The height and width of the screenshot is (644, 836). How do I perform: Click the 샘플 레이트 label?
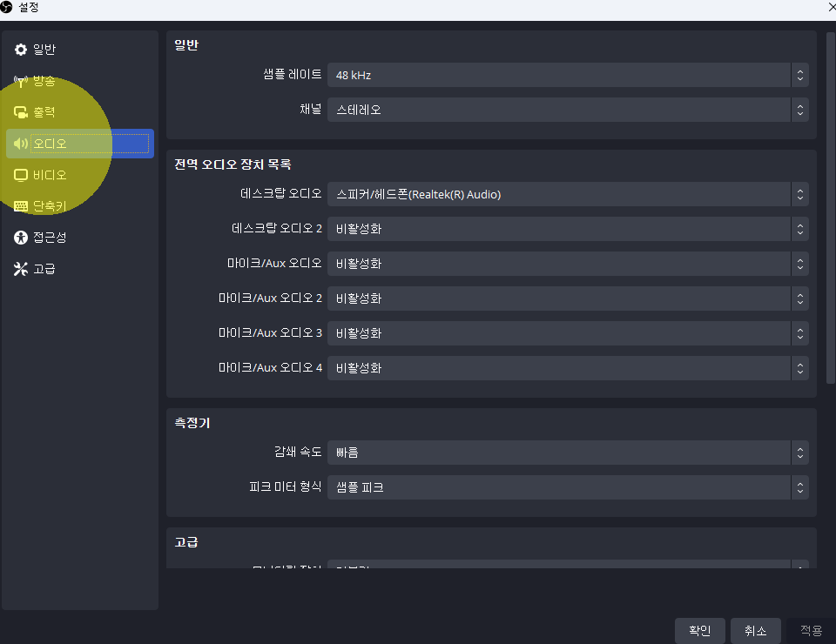click(293, 75)
